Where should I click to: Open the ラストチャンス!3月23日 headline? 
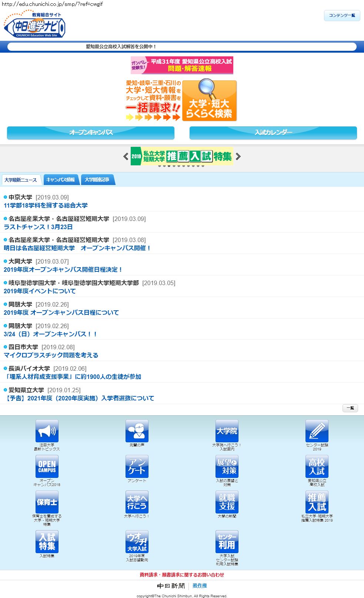coord(38,227)
